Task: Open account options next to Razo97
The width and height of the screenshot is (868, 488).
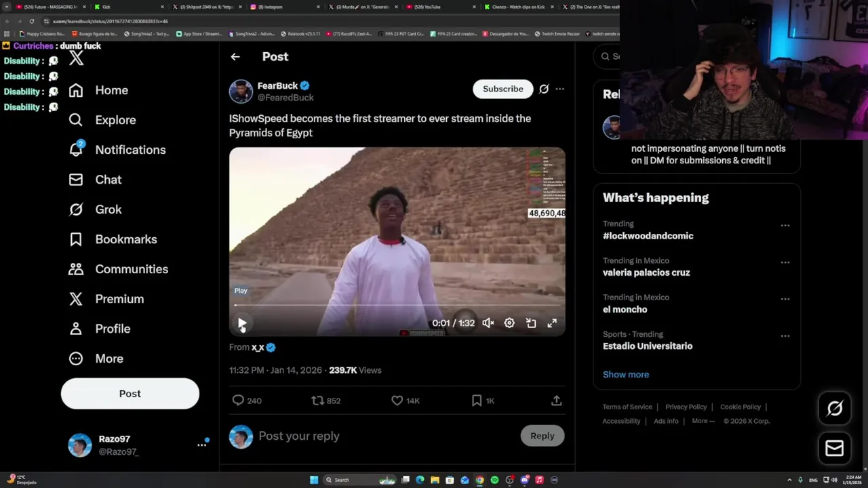Action: (x=201, y=445)
